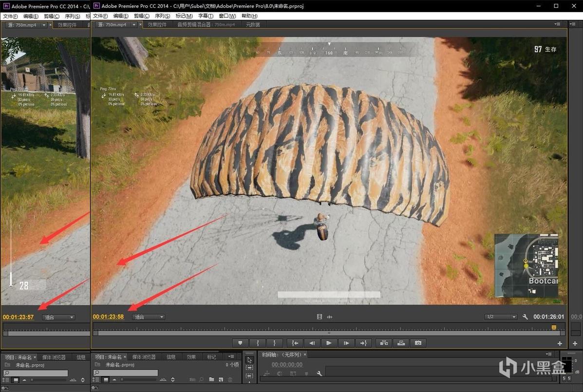Switch front project panel to icon view
Image resolution: width=583 pixels, height=392 pixels.
click(x=106, y=379)
